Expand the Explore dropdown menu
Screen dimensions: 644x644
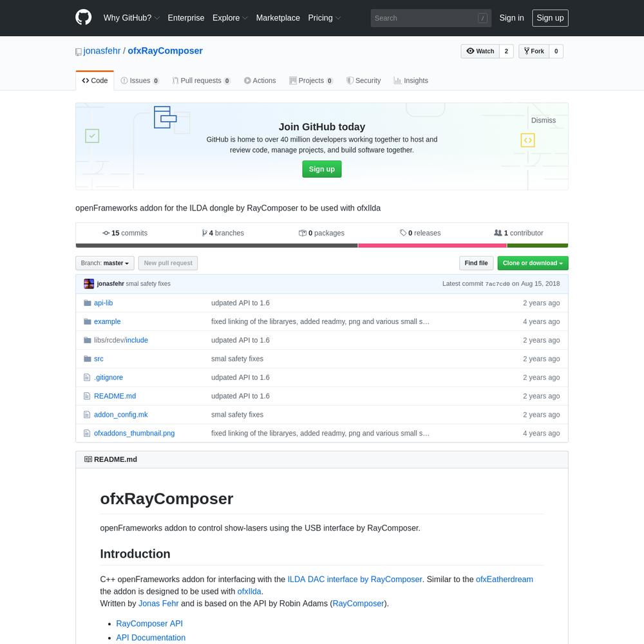230,18
